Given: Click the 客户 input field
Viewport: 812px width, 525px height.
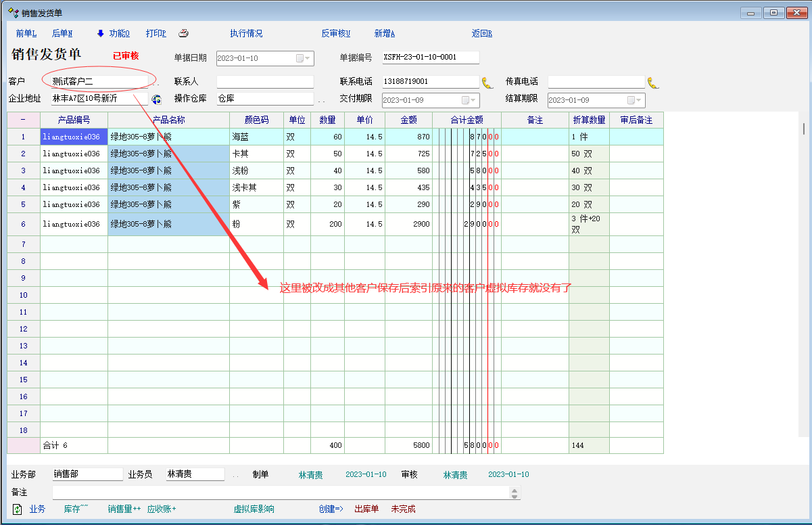Looking at the screenshot, I should (98, 81).
